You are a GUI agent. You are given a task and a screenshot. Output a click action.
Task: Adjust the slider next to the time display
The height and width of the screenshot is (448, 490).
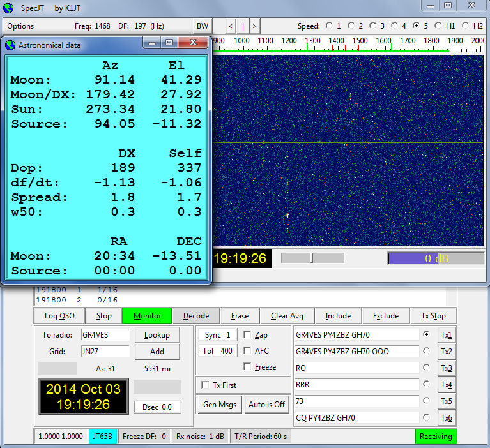coord(312,258)
